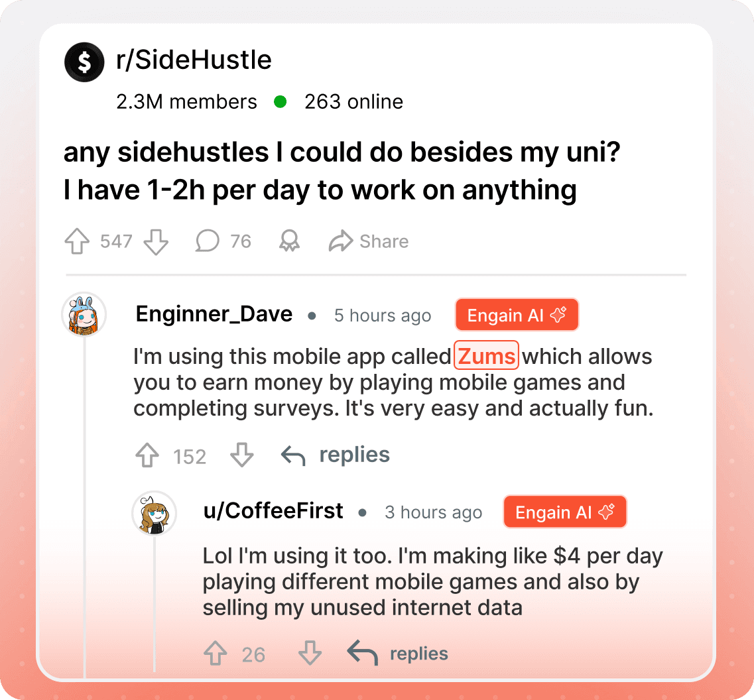Open Enginner_Dave's avatar profile picture
The image size is (754, 700).
[x=84, y=314]
